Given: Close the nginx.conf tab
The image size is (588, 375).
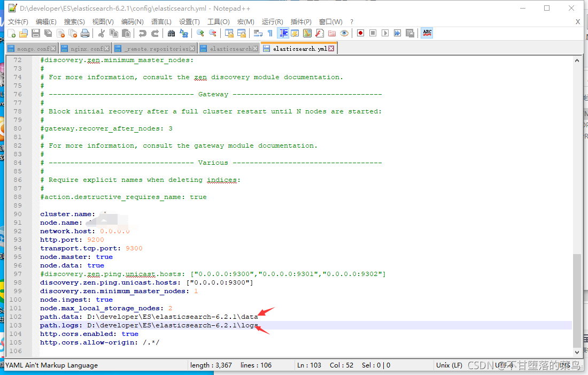Looking at the screenshot, I should point(107,49).
